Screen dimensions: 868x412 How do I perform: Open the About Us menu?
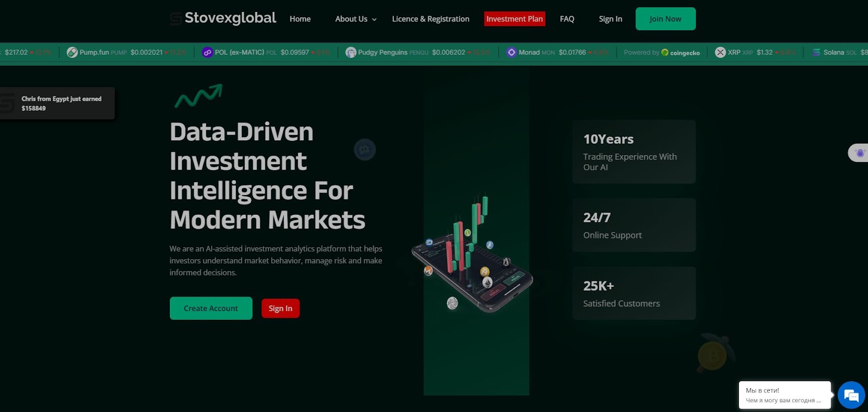point(352,19)
